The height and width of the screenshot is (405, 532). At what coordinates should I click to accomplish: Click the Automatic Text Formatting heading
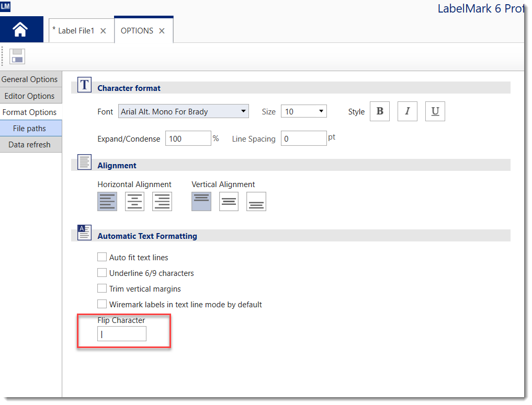click(x=147, y=236)
